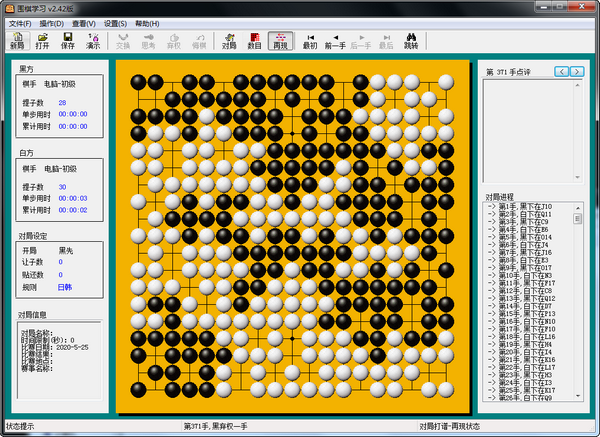This screenshot has width=600, height=437.
Task: Toggle the 再现 (Replay) mode button
Action: (279, 41)
